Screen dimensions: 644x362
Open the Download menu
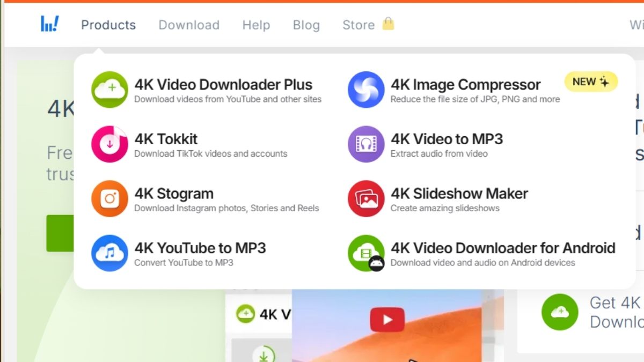pos(189,25)
